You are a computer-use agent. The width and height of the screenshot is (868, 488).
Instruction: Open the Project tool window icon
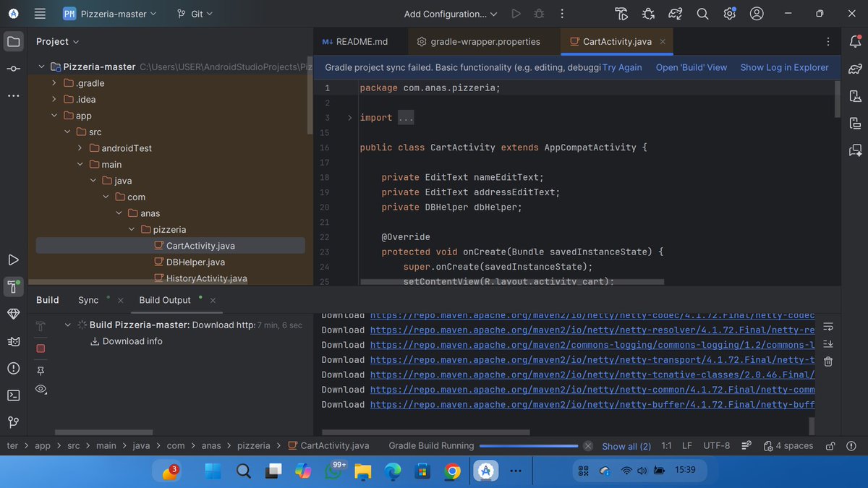pos(14,42)
